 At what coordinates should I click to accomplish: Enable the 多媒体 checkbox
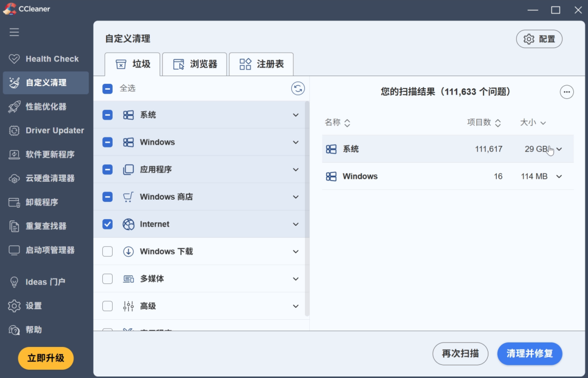click(x=108, y=278)
